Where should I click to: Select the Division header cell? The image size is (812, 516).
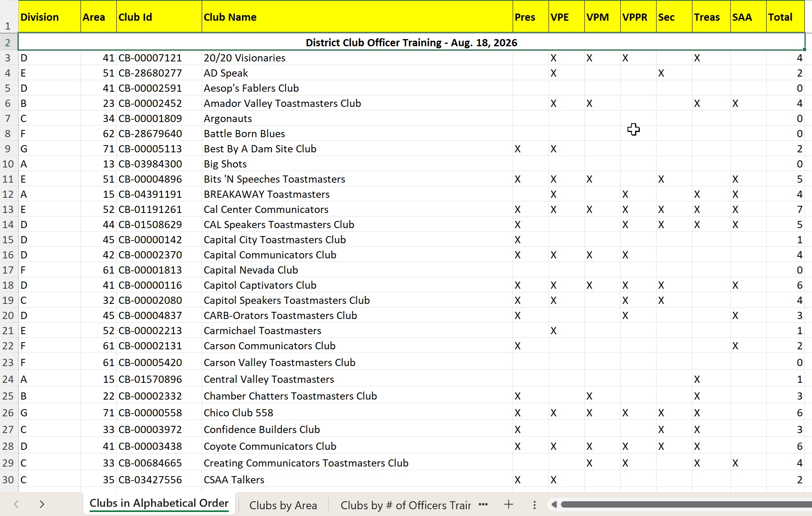point(49,17)
